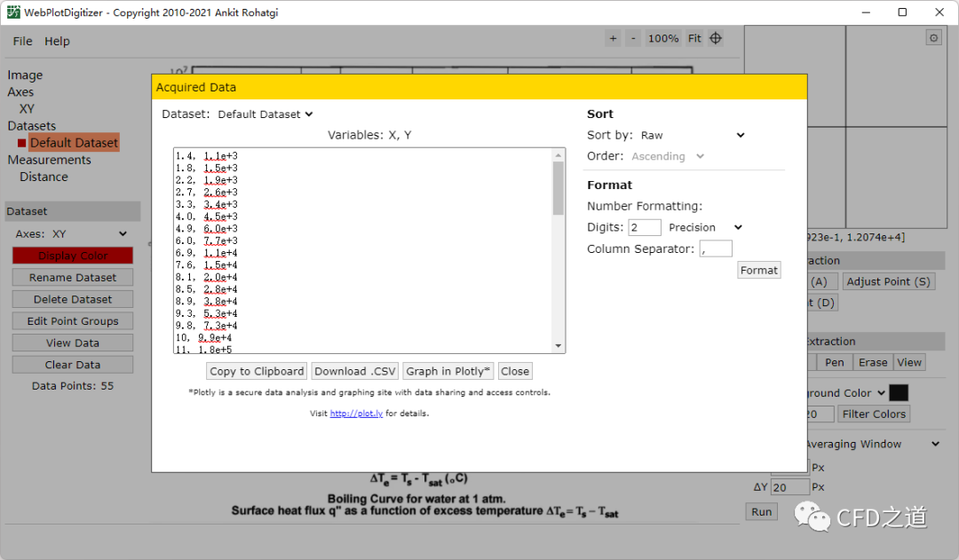Close the Acquired Data dialog

[514, 371]
